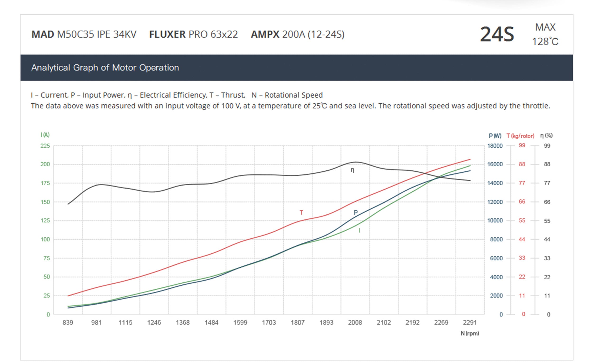Click the MAD M50C35 IPE 34KV motor name
The image size is (593, 364).
click(x=84, y=34)
